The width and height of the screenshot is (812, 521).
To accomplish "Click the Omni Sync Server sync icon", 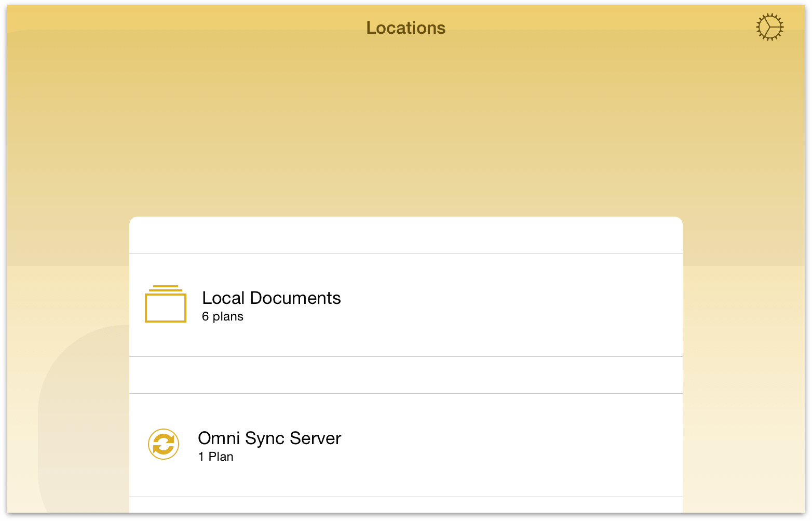I will tap(164, 445).
